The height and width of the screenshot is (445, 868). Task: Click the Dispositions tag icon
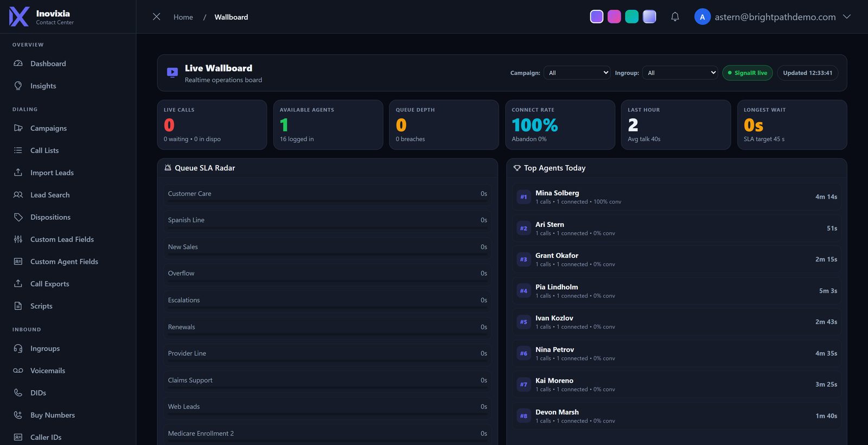18,217
